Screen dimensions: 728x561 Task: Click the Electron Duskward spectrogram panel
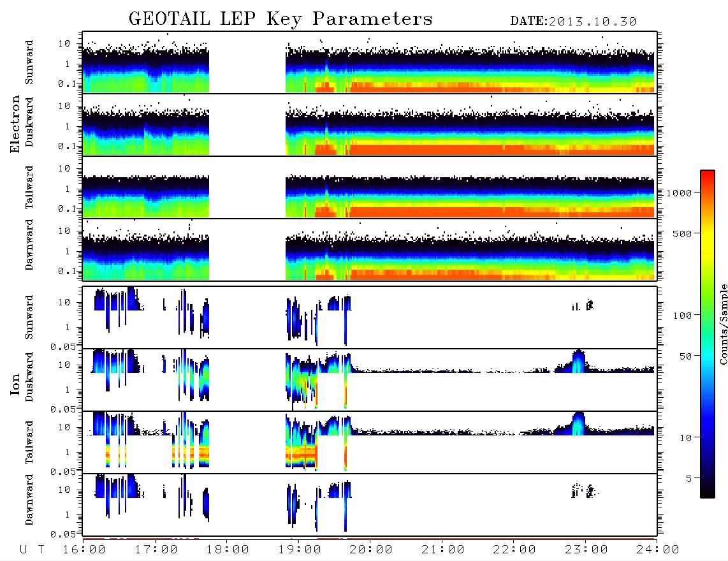tap(370, 124)
